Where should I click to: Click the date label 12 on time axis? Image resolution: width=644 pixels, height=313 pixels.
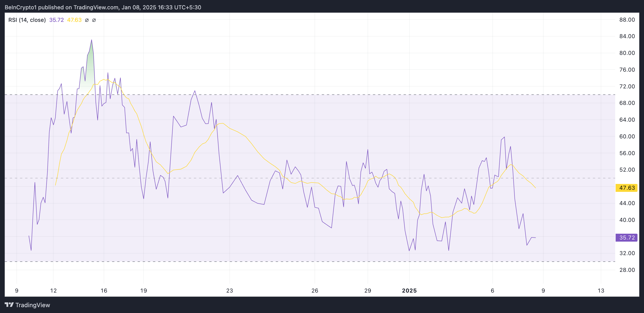point(53,290)
